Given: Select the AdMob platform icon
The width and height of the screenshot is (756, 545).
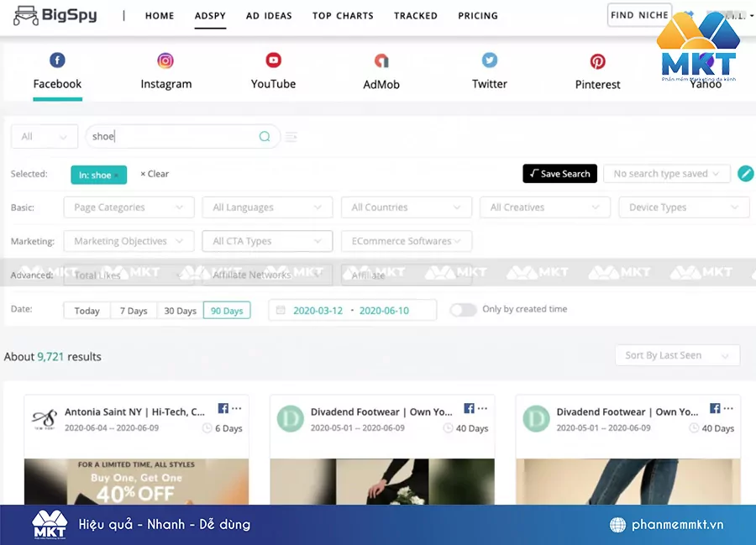Looking at the screenshot, I should point(381,60).
